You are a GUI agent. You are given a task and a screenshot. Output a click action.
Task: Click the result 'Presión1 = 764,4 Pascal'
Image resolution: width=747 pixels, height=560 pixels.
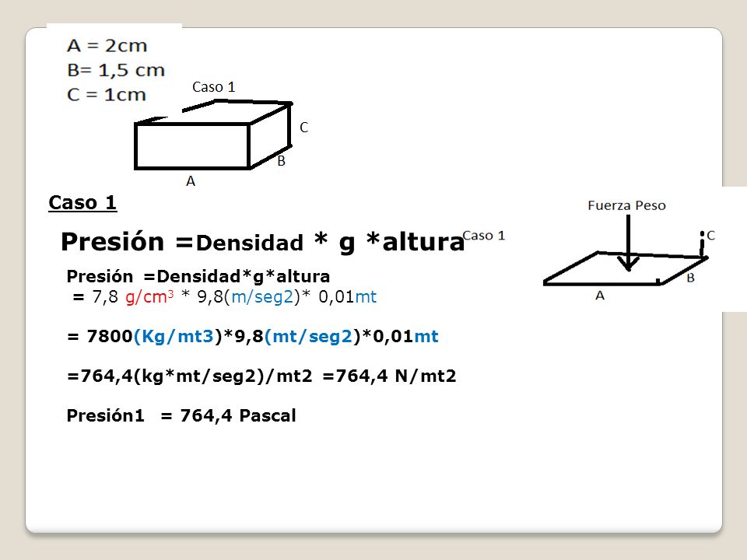[x=181, y=415]
